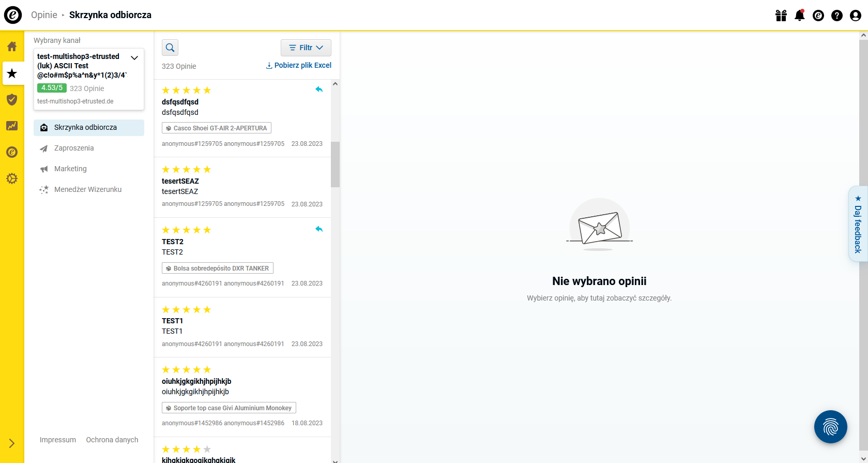This screenshot has height=463, width=868.
Task: Click reply arrow on dsfqsdfqsd review
Action: tap(319, 89)
